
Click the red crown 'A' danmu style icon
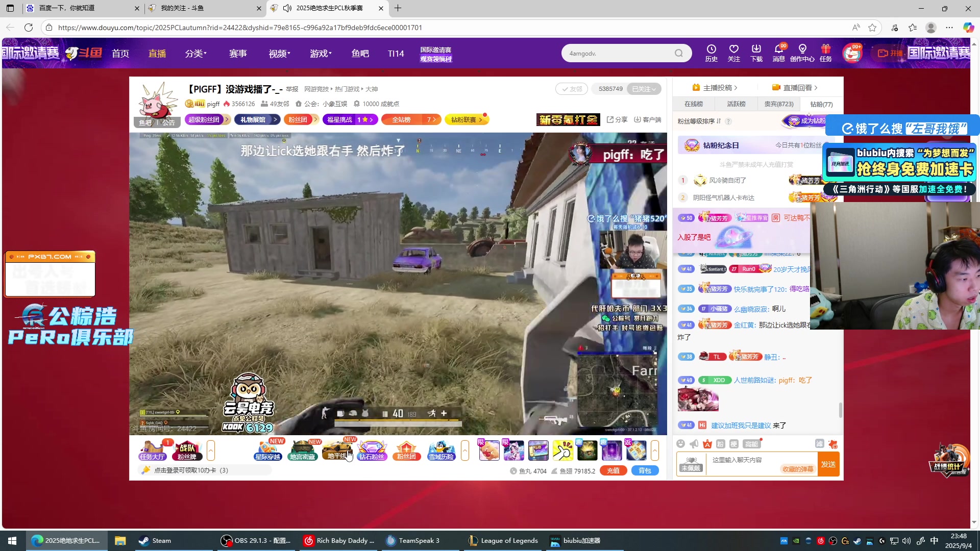[707, 444]
